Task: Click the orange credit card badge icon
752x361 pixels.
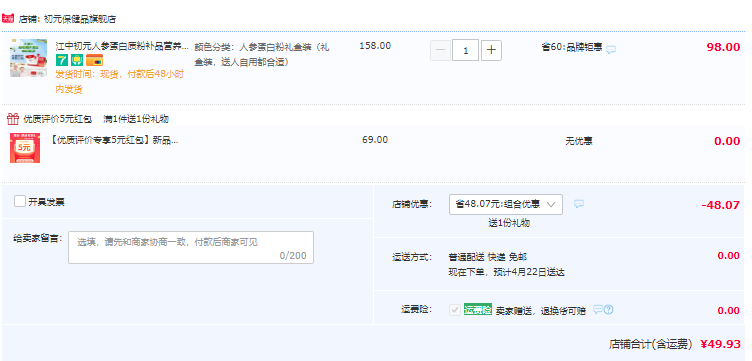Action: point(94,60)
